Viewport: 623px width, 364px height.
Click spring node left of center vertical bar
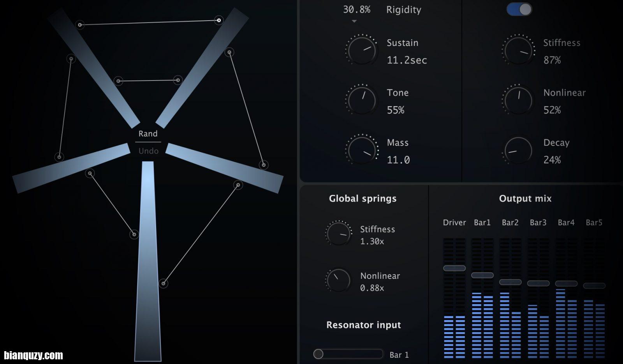point(134,234)
